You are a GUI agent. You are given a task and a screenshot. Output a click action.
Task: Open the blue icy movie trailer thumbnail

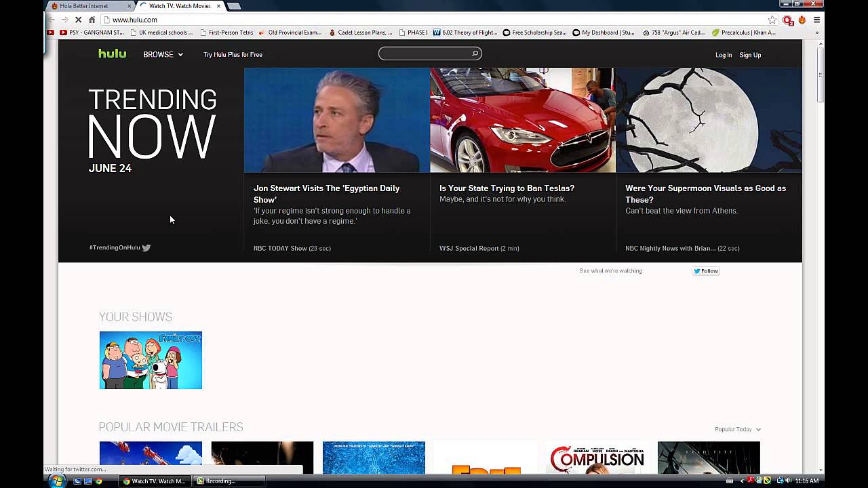coord(374,458)
